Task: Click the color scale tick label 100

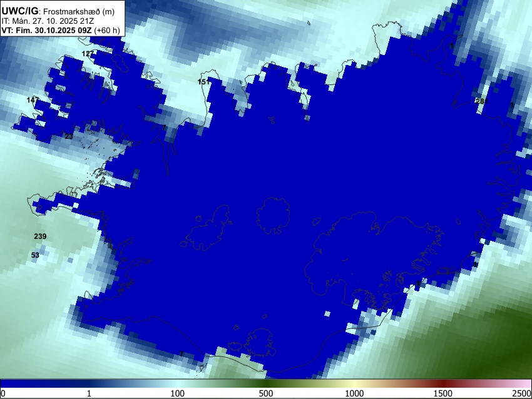Action: point(178,393)
